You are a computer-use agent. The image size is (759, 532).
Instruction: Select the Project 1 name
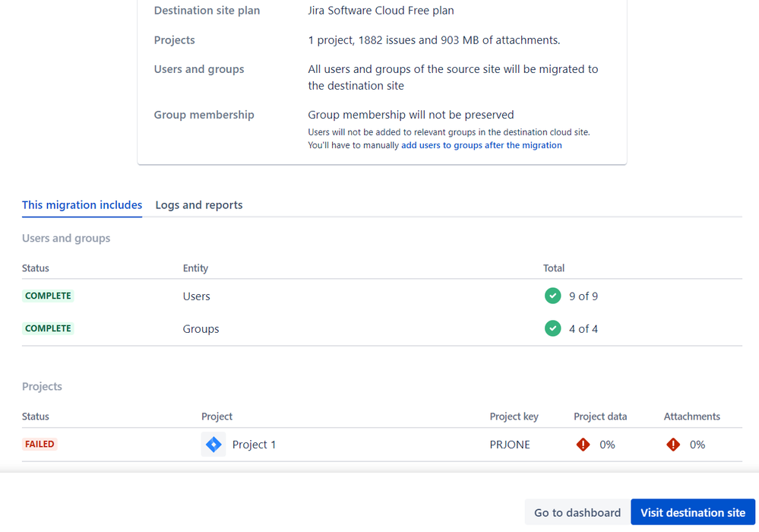point(254,445)
